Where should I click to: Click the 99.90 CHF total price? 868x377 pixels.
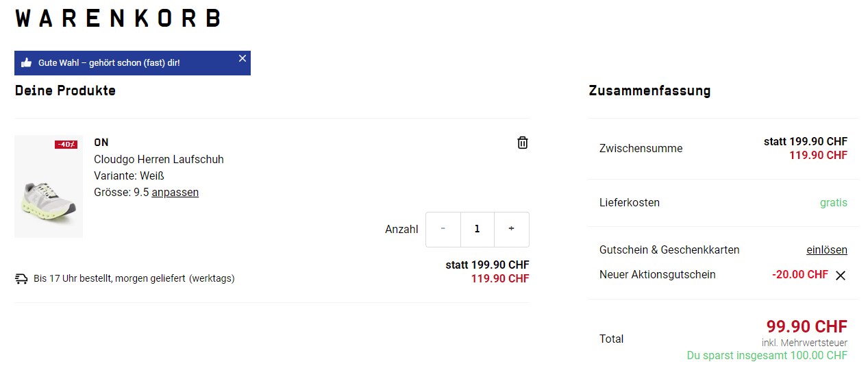(806, 326)
